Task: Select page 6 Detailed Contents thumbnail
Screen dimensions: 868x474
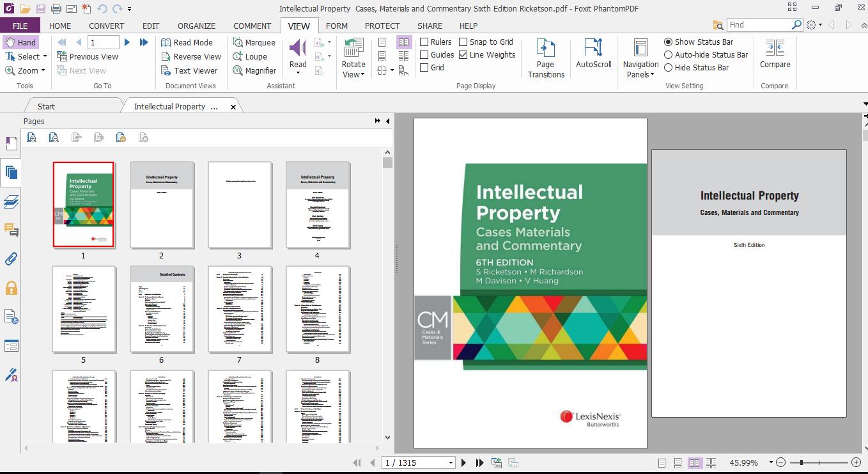Action: tap(162, 309)
